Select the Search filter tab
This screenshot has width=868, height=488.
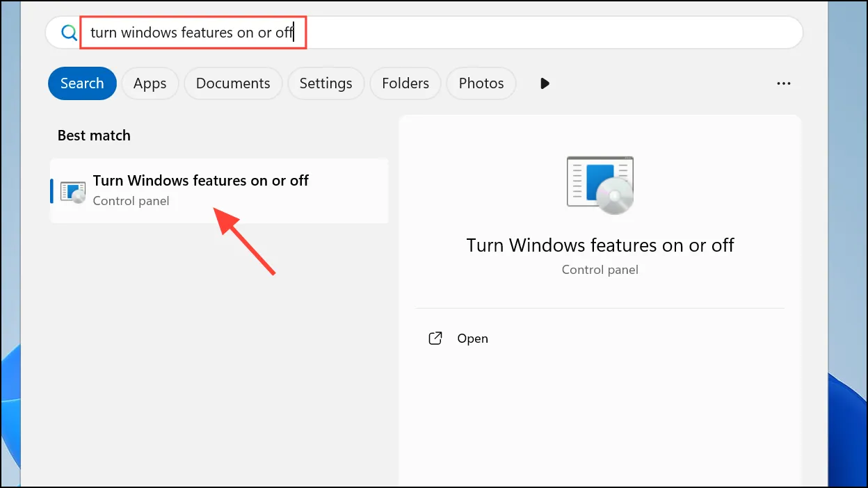tap(82, 83)
